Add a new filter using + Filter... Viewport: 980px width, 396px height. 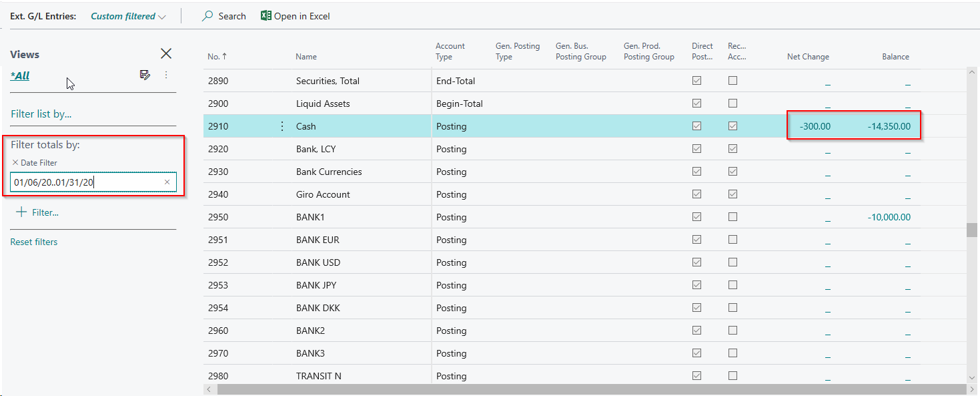[x=36, y=212]
